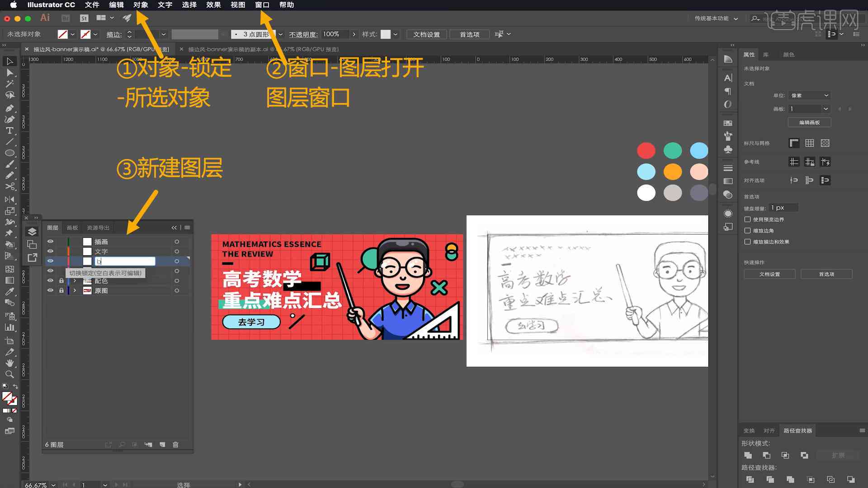The width and height of the screenshot is (868, 488).
Task: Expand the 配色 layer group
Action: click(74, 281)
